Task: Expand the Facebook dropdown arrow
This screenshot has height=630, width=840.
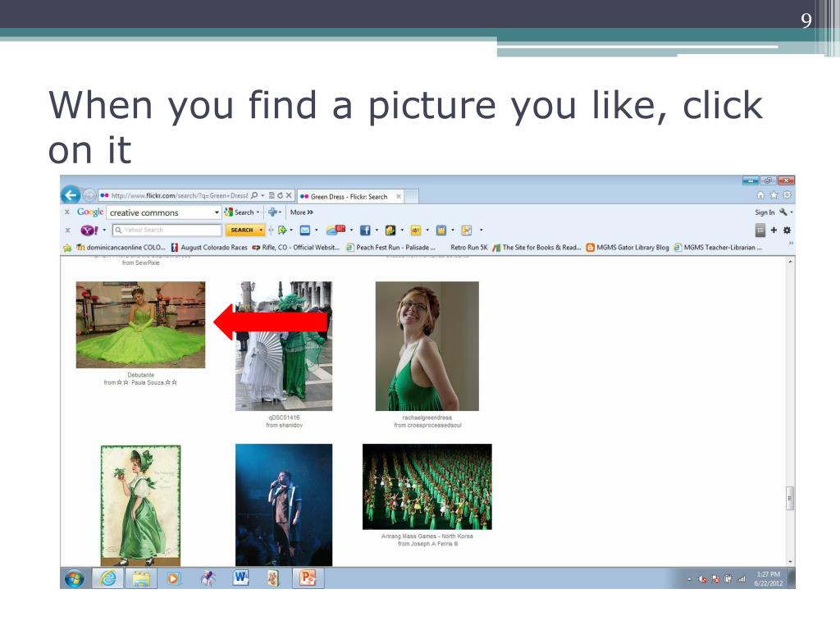Action: pyautogui.click(x=376, y=231)
